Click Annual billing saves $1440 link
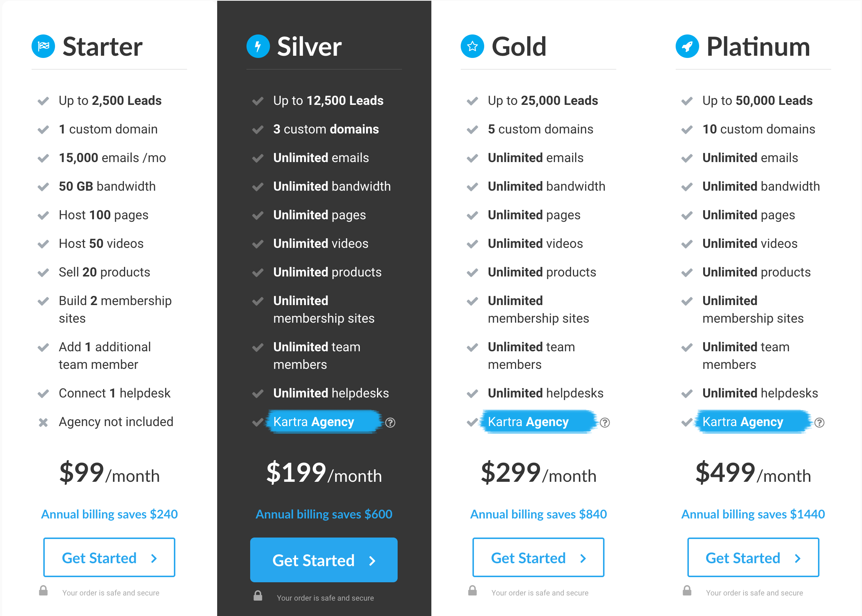The height and width of the screenshot is (616, 862). pos(753,514)
